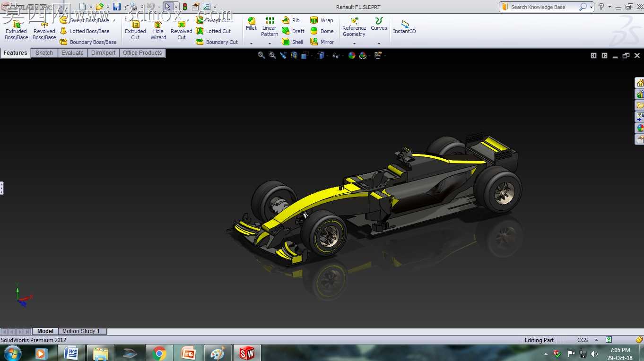Create a Dome feature
The width and height of the screenshot is (644, 361).
[322, 31]
